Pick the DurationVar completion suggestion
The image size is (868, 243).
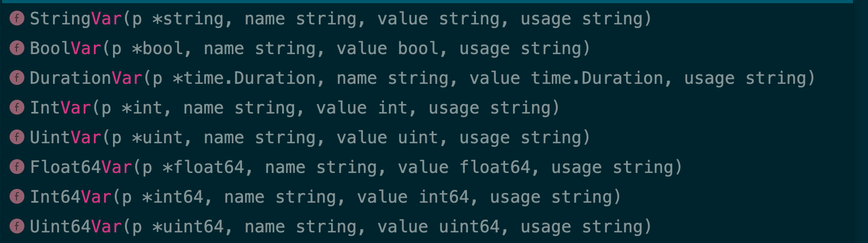point(86,78)
